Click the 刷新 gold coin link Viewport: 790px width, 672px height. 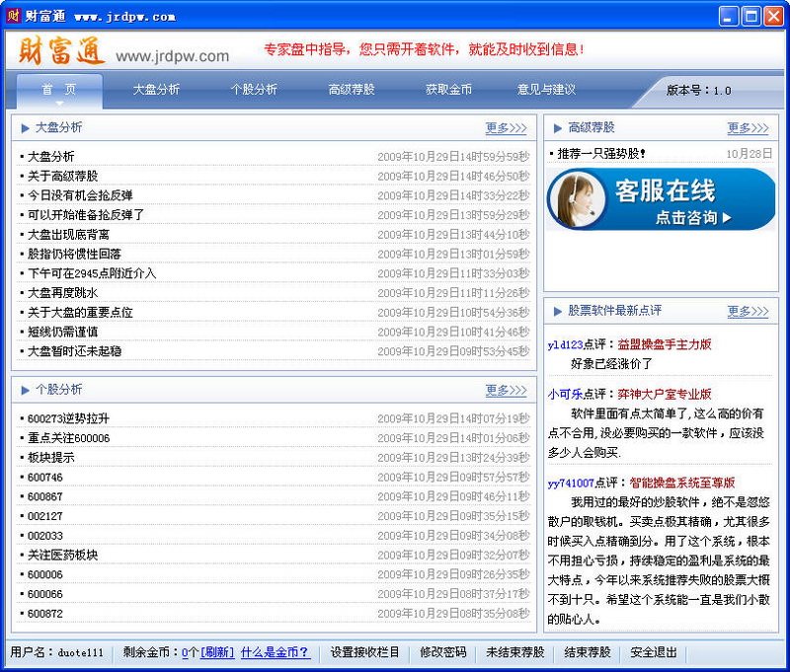pos(217,652)
